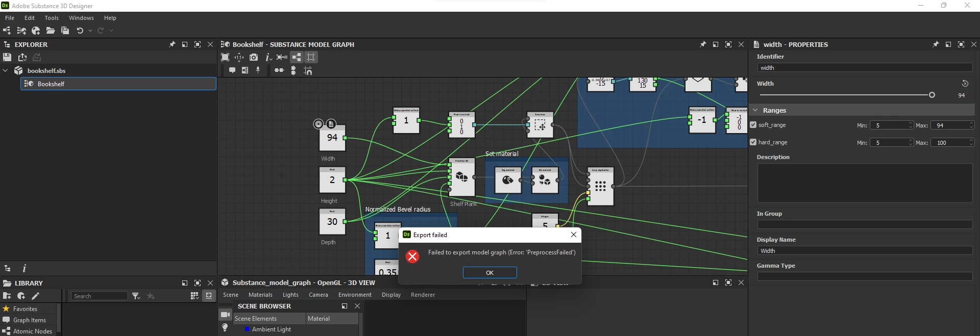
Task: Open the Lights menu in 3D View
Action: tap(290, 295)
